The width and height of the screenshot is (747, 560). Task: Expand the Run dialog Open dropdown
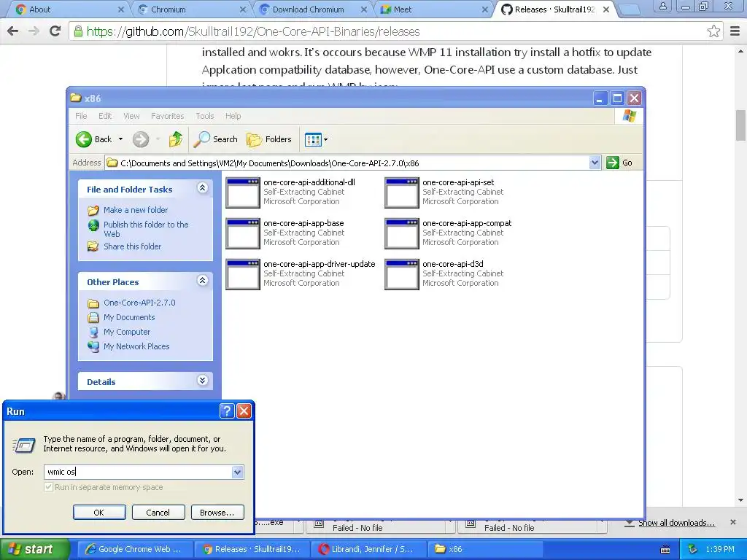[x=237, y=472]
